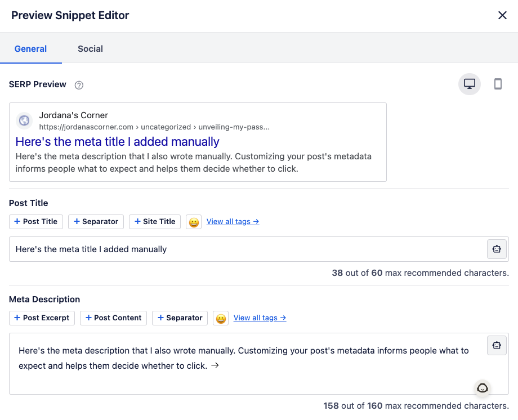Open the SERP Preview help tooltip
This screenshot has width=518, height=420.
[79, 84]
